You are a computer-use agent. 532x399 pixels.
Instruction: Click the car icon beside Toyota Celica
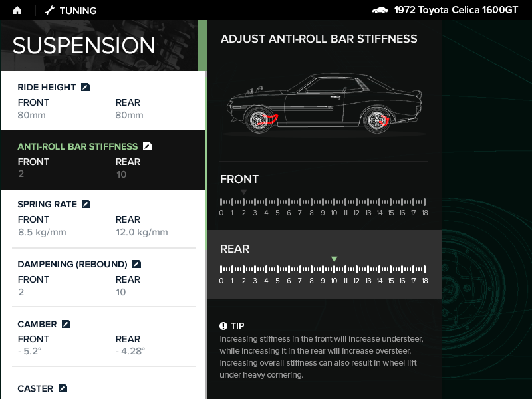click(x=380, y=10)
